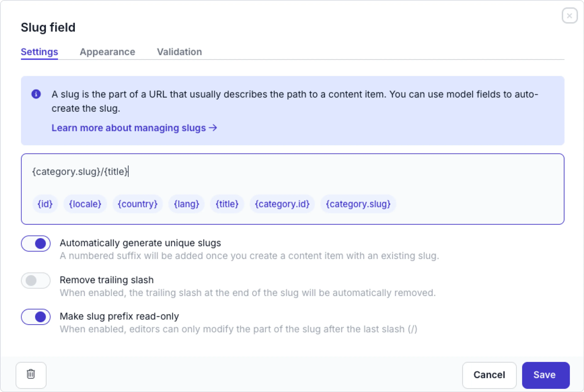Enable Remove trailing slash switch
The height and width of the screenshot is (392, 584).
coord(36,280)
